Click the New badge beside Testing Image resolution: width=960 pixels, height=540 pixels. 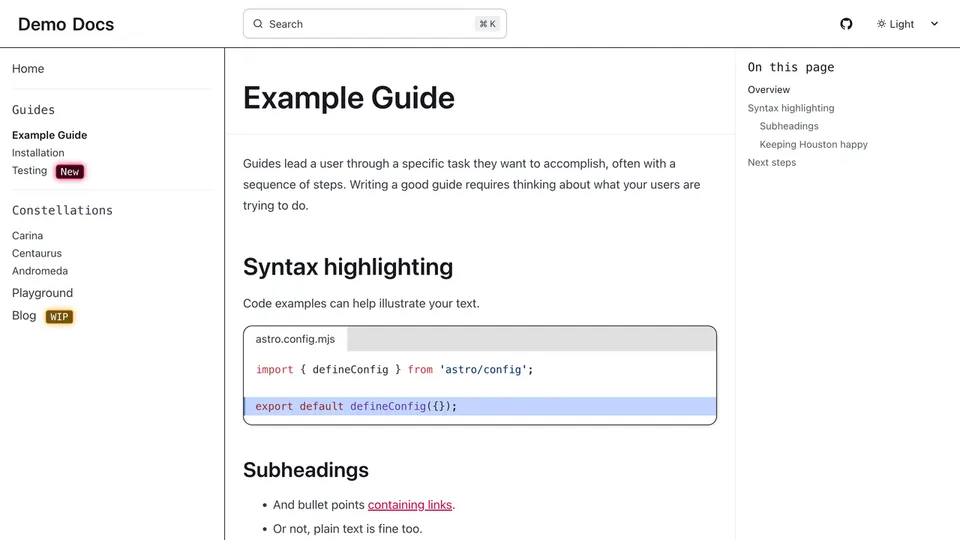[69, 172]
